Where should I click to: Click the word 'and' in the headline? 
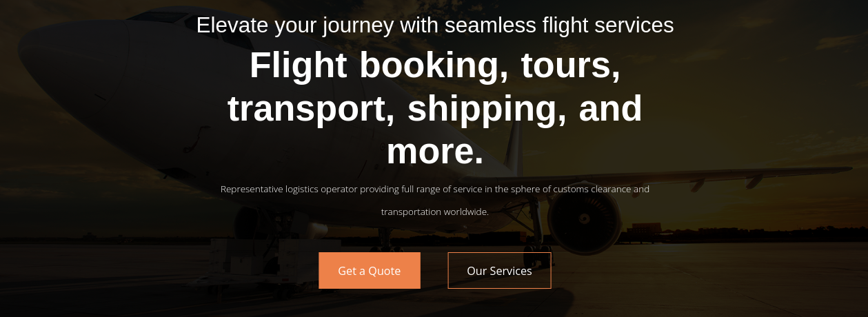coord(610,108)
